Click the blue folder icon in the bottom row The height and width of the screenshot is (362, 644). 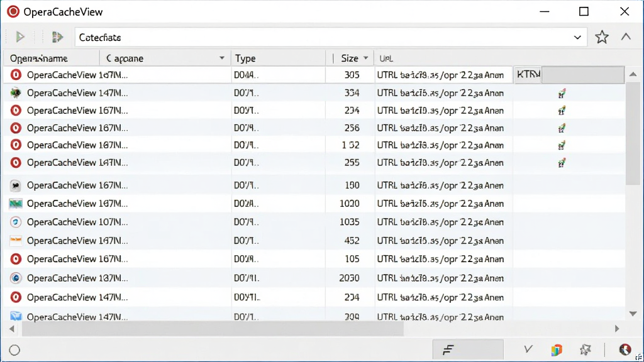(16, 316)
